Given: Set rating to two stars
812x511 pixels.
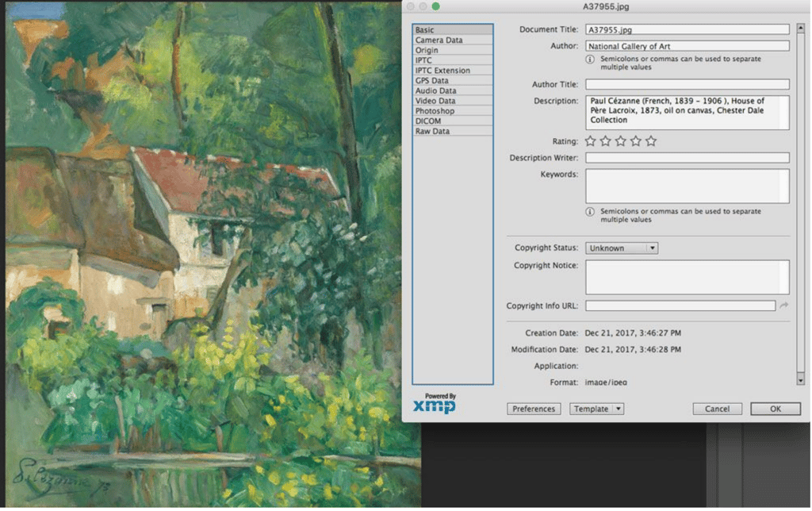Looking at the screenshot, I should click(605, 141).
